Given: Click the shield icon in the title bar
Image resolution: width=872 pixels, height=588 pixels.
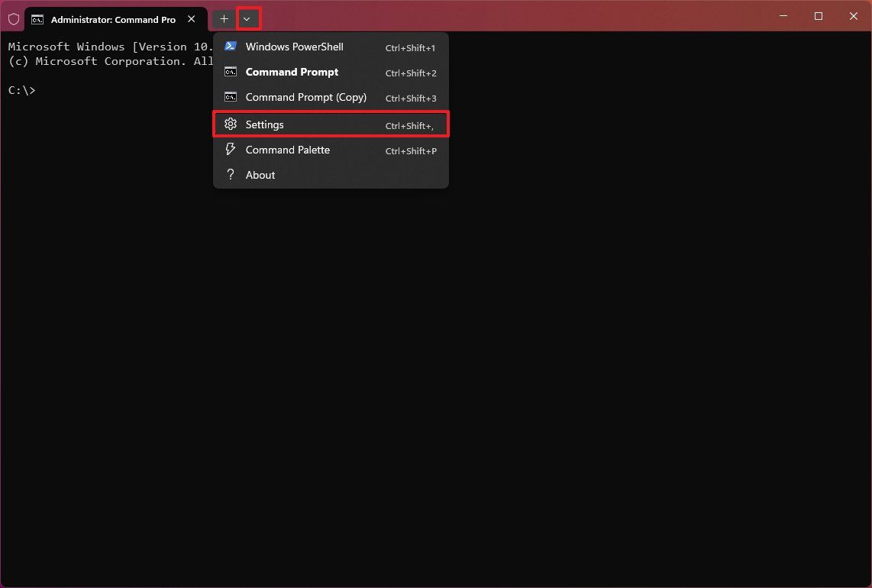Looking at the screenshot, I should [13, 18].
